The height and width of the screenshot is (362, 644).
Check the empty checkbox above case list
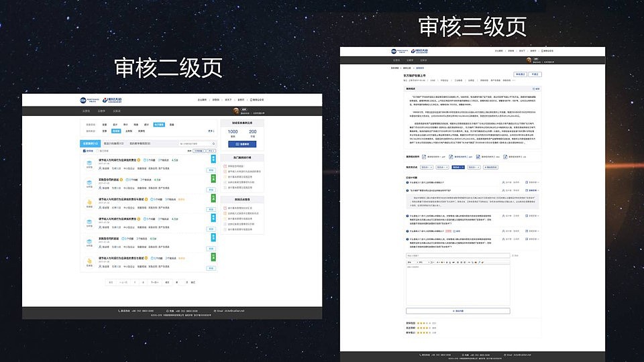click(x=97, y=151)
